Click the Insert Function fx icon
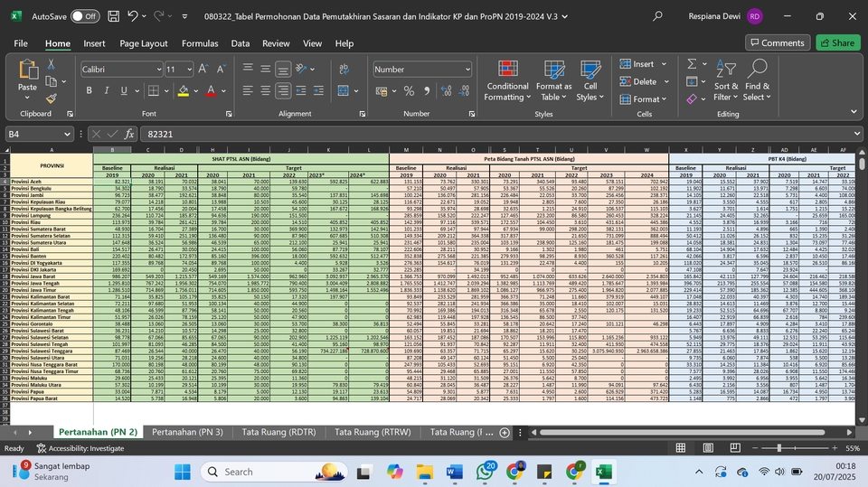Screen dimensions: 868x487 coord(129,134)
